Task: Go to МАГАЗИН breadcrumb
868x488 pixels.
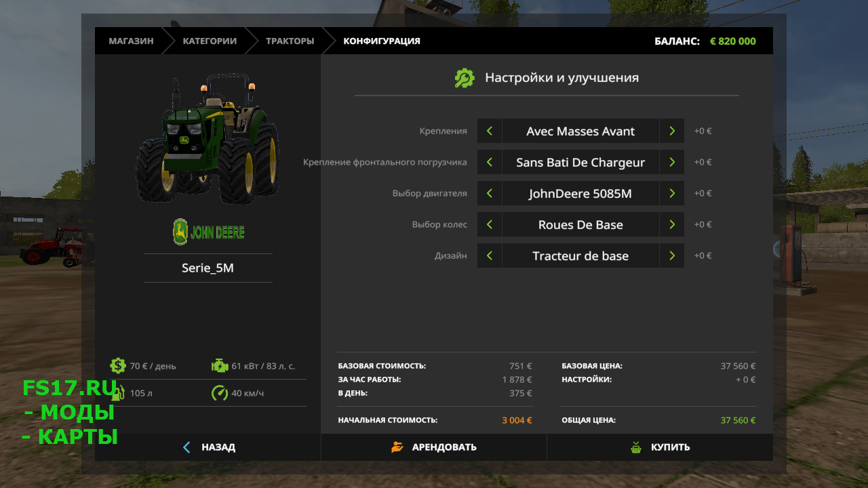Action: click(x=131, y=41)
